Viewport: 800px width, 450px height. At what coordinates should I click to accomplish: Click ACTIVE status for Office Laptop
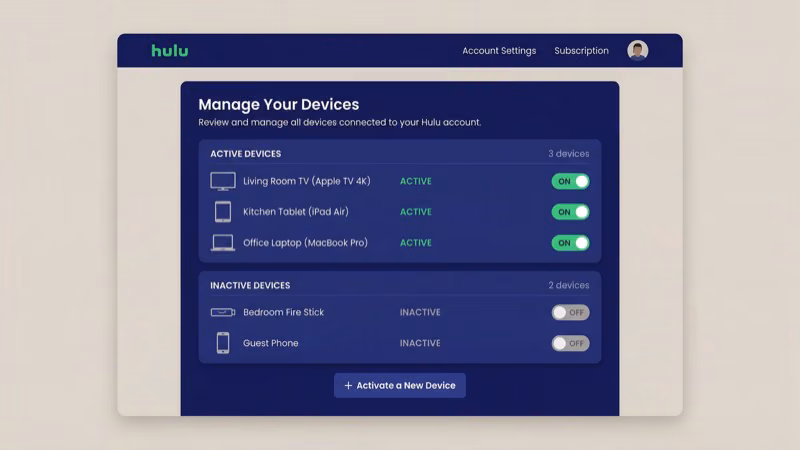click(x=415, y=243)
